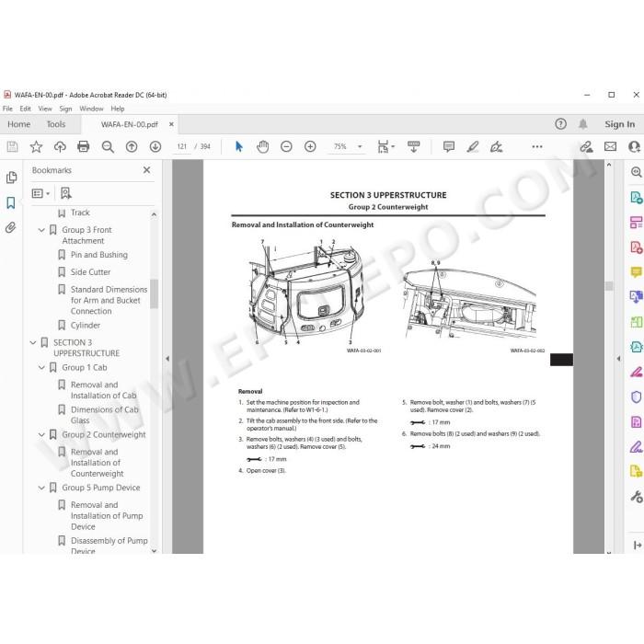Open the Side Cutter bookmark
Screen dimensions: 644x644
(90, 272)
